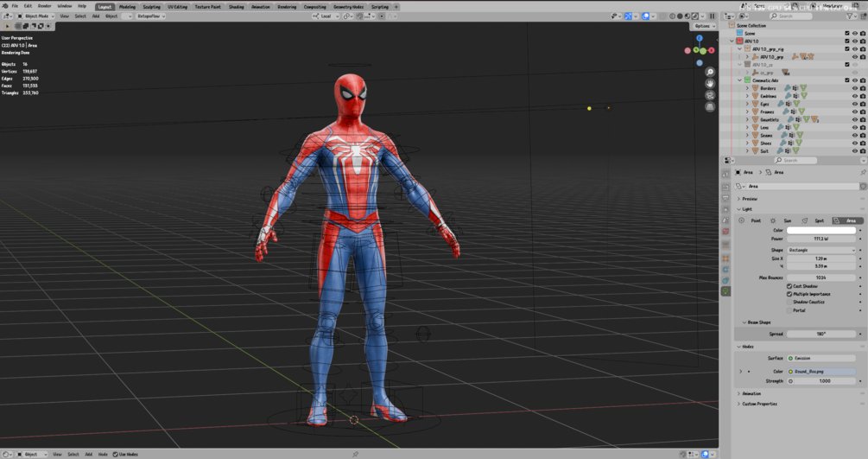
Task: Exclude Cinematic Ads collection via checkbox
Action: point(847,80)
